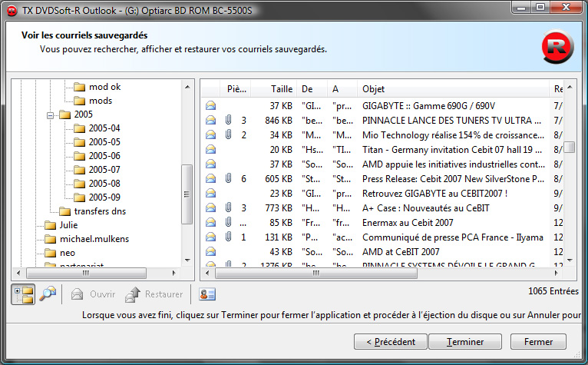Click envelope icon on Retrouvez GIGABYTE au CEBIT2007 row
Image resolution: width=588 pixels, height=365 pixels.
point(211,194)
